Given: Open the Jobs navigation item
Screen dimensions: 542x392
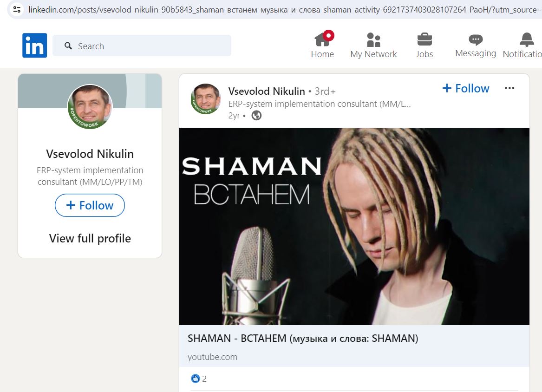Looking at the screenshot, I should tap(424, 45).
